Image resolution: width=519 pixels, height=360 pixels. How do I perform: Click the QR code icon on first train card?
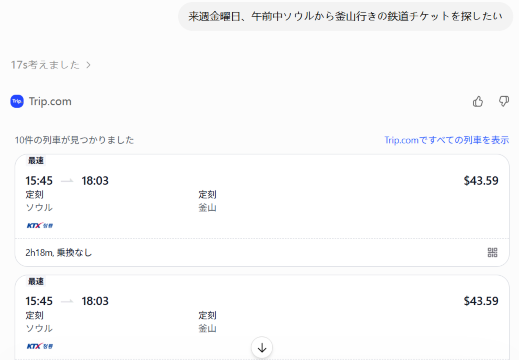click(x=492, y=252)
